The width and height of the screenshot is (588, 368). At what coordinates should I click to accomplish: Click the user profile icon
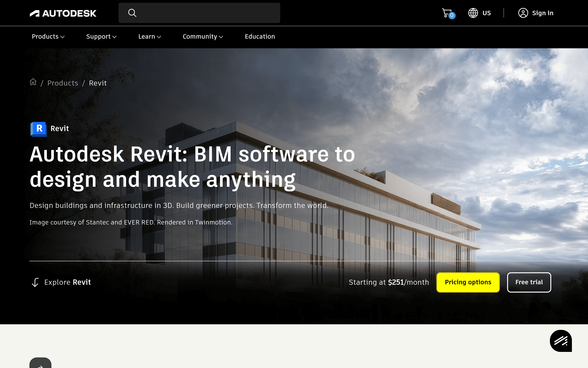523,13
